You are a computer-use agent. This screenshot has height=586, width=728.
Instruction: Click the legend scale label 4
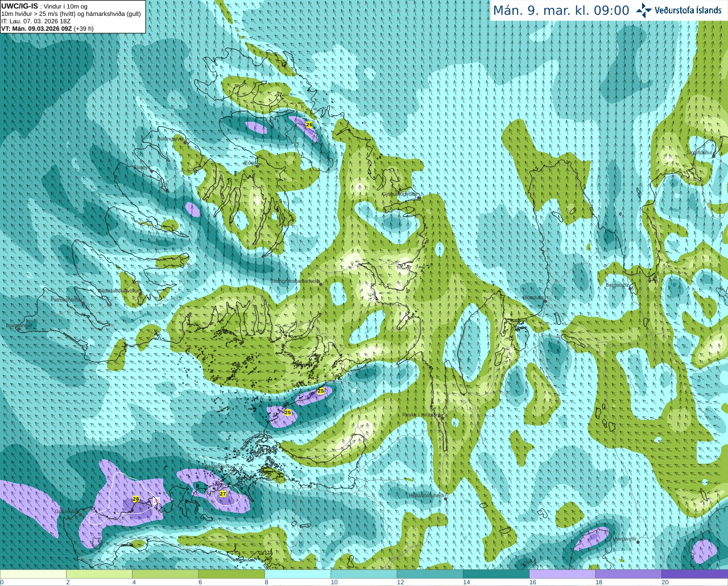pos(134,582)
